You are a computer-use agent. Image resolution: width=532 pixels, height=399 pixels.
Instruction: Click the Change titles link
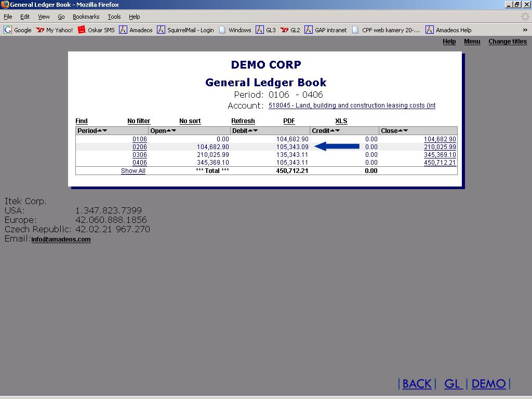tap(508, 42)
